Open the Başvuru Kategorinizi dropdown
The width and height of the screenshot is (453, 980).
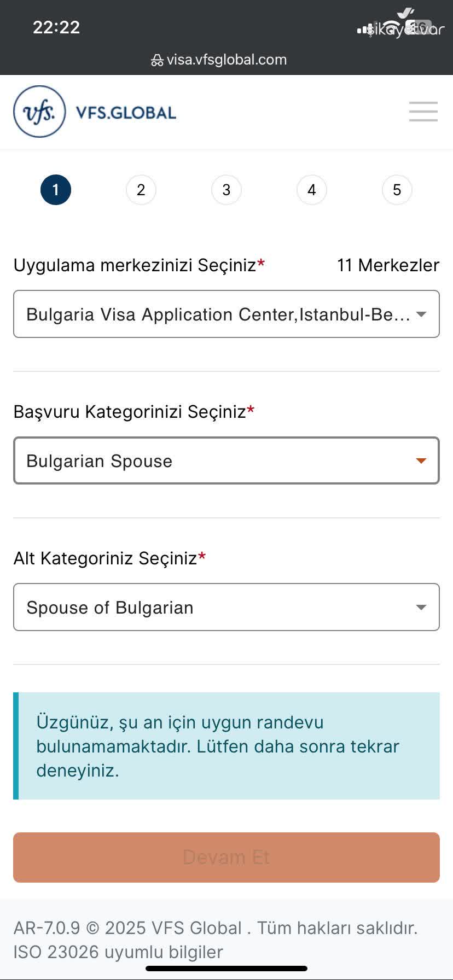point(226,460)
